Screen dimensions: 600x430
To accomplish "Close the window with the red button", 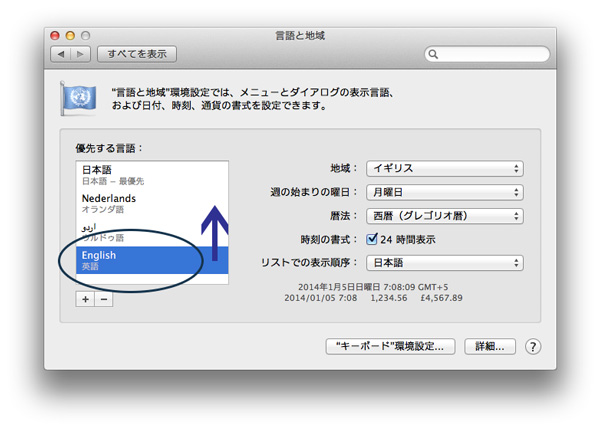I will tap(55, 36).
